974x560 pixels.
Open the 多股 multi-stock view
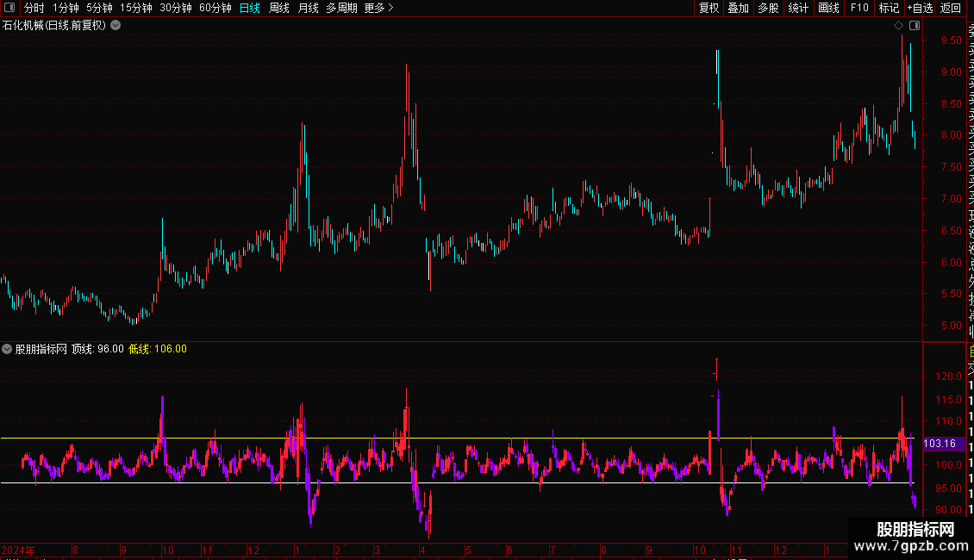pyautogui.click(x=768, y=8)
